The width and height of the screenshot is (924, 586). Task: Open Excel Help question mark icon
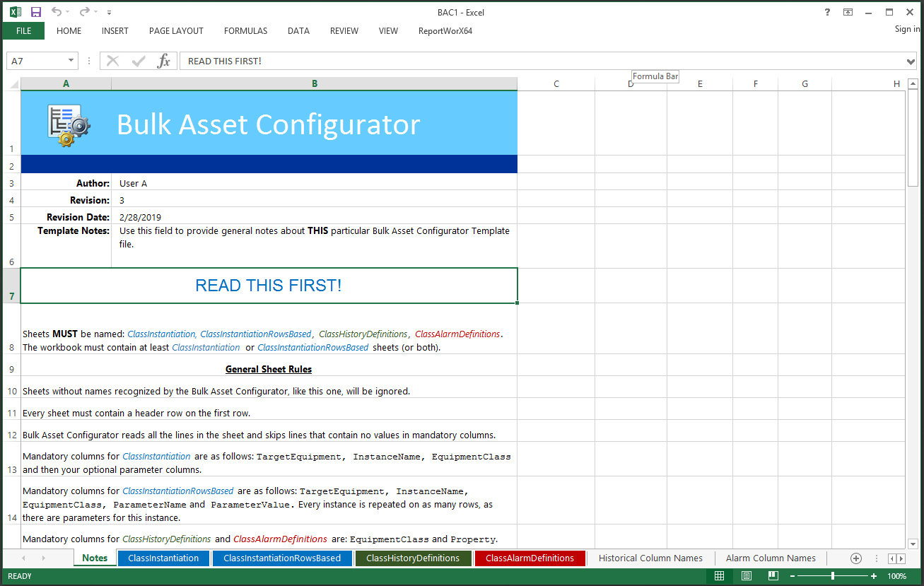click(827, 12)
